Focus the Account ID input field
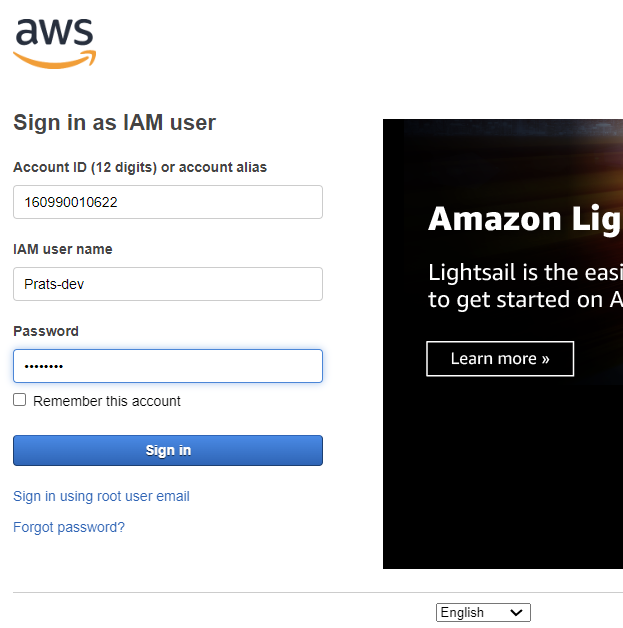 tap(168, 202)
